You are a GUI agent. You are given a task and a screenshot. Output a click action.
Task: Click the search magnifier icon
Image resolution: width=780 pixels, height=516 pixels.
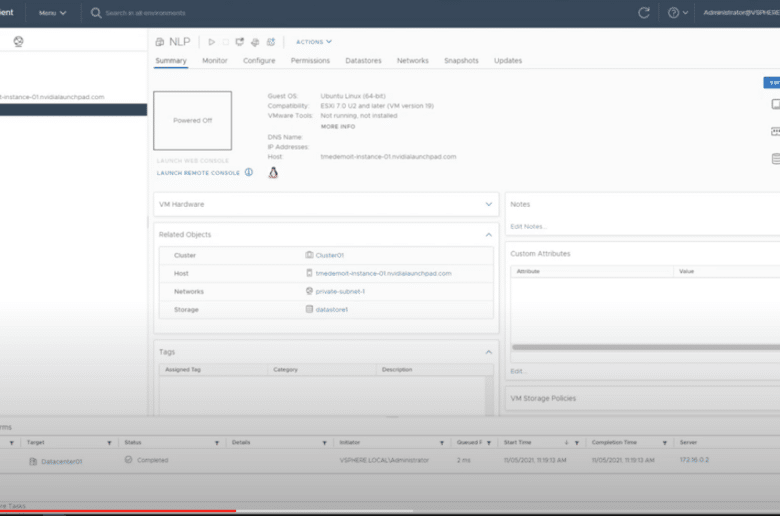click(96, 13)
